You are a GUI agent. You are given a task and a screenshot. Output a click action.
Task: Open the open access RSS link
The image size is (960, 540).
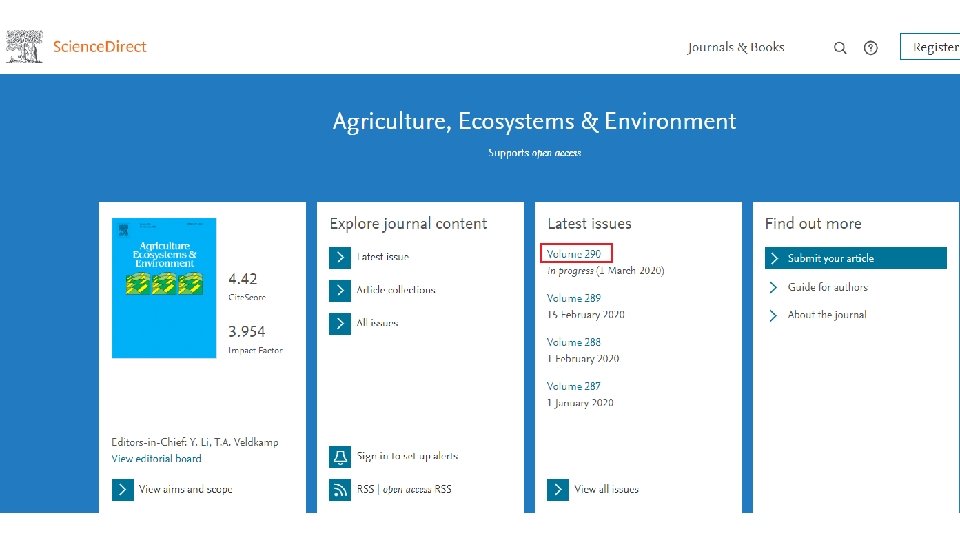pos(417,490)
